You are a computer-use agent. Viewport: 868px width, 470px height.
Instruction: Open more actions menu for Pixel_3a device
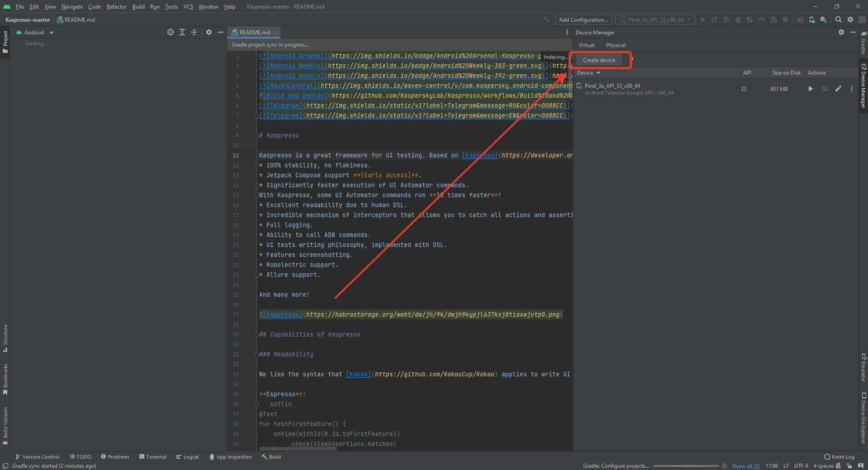click(x=852, y=89)
